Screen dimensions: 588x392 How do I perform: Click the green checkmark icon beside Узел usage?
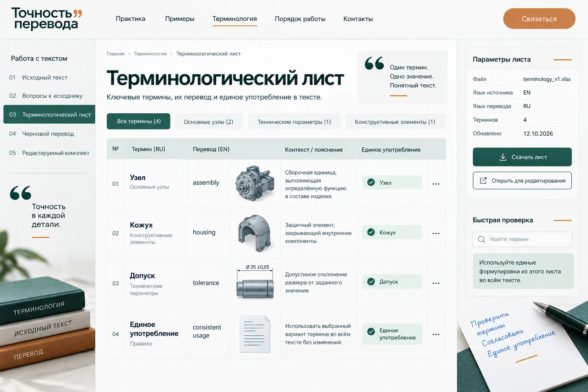pyautogui.click(x=371, y=182)
